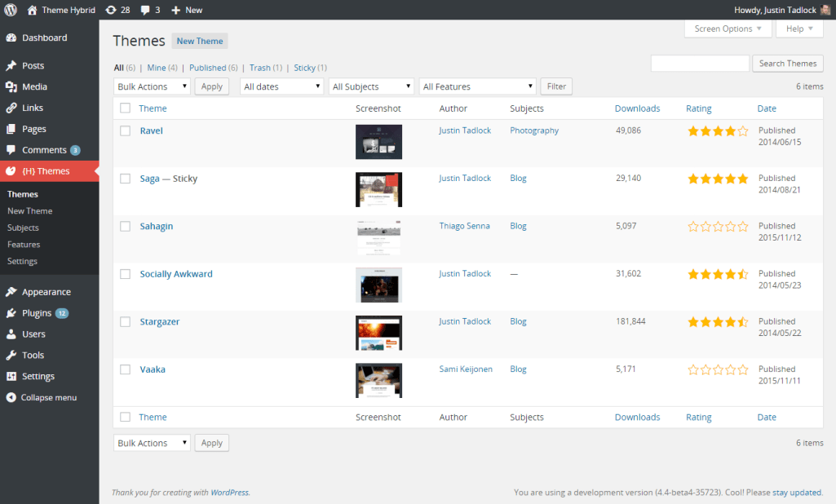The width and height of the screenshot is (836, 504).
Task: Open the All Subjects dropdown
Action: coord(371,86)
